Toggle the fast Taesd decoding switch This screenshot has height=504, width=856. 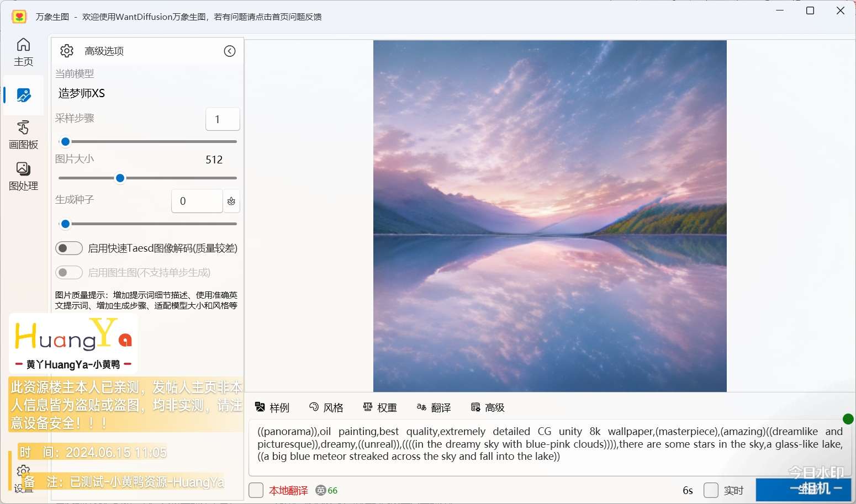click(x=69, y=248)
